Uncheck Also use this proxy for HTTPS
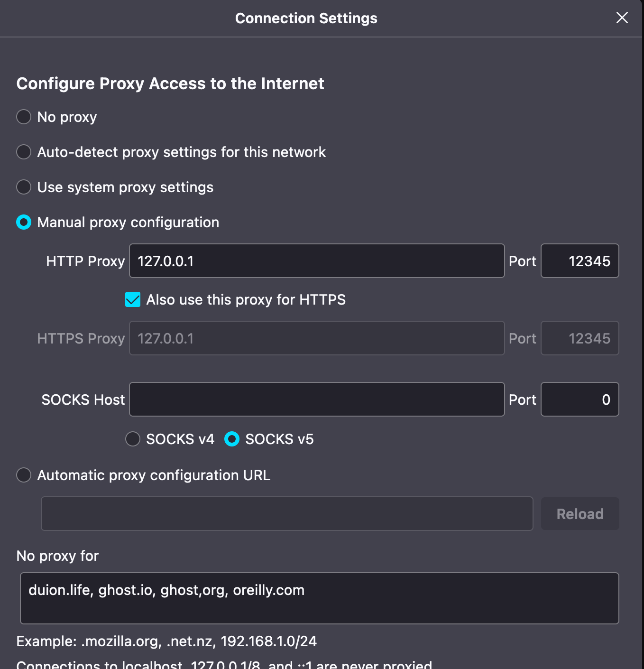This screenshot has height=669, width=644. click(133, 300)
